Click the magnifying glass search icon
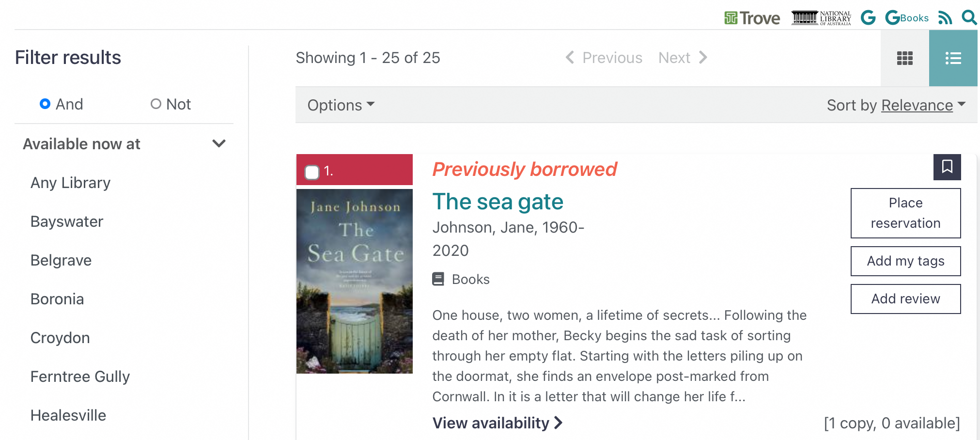980x440 pixels. click(x=969, y=18)
